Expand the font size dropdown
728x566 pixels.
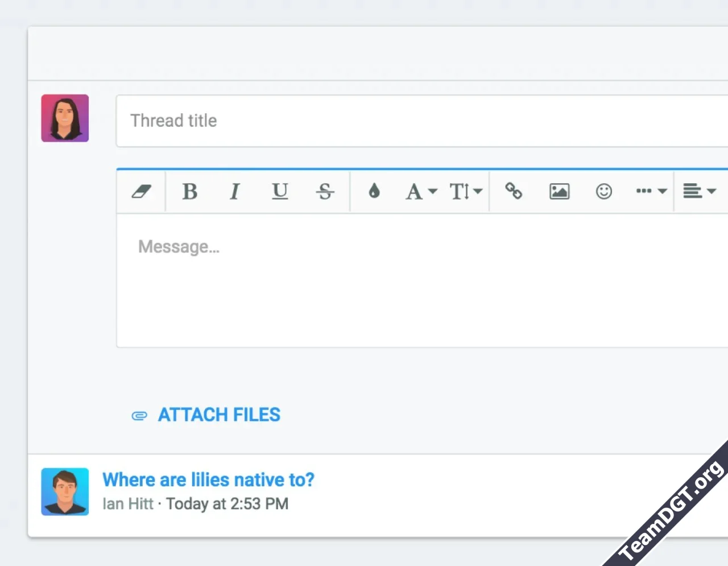[x=466, y=192]
